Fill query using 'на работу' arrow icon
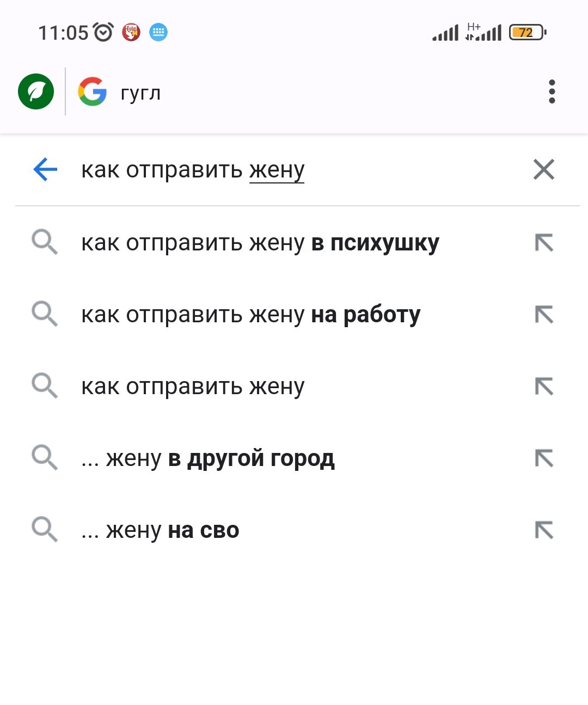 544,314
